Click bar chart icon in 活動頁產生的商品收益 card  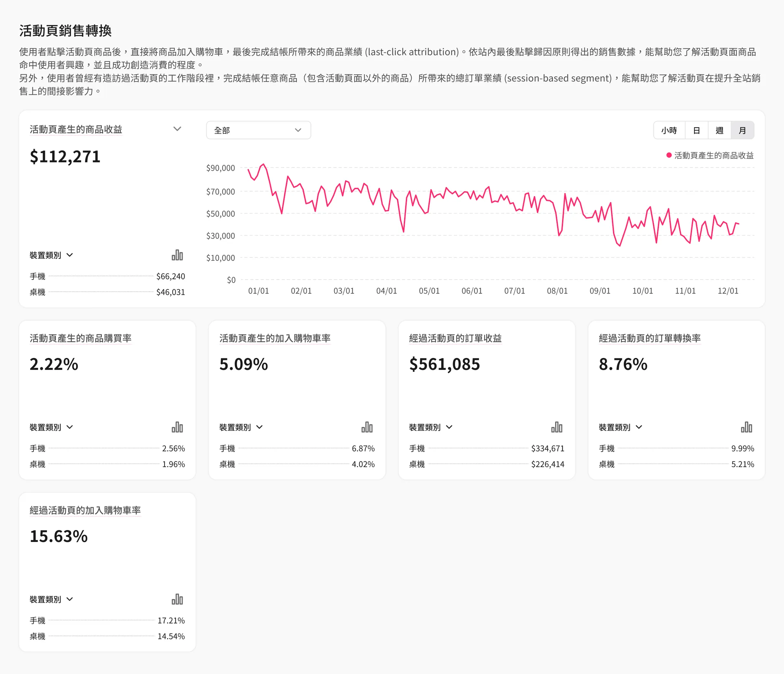tap(177, 255)
